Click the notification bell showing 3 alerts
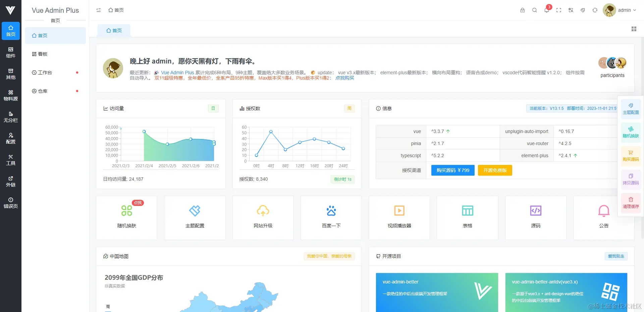644x312 pixels. (x=546, y=10)
